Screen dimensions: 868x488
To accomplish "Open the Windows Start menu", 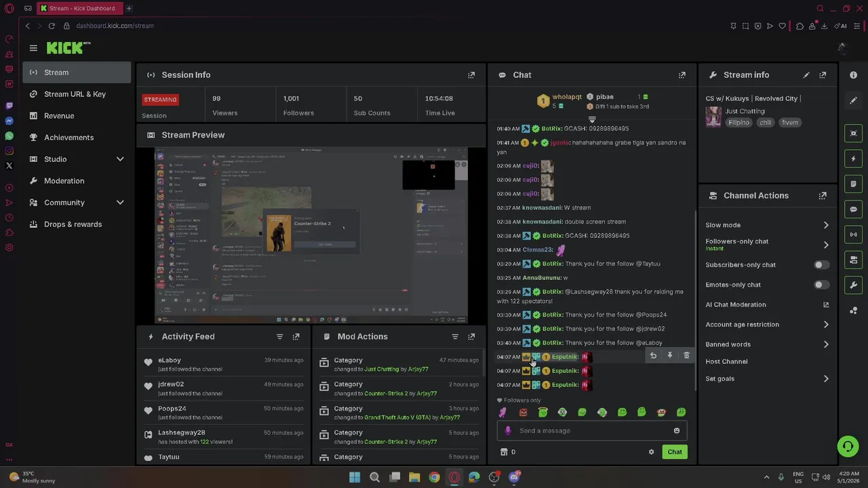I will click(x=355, y=477).
